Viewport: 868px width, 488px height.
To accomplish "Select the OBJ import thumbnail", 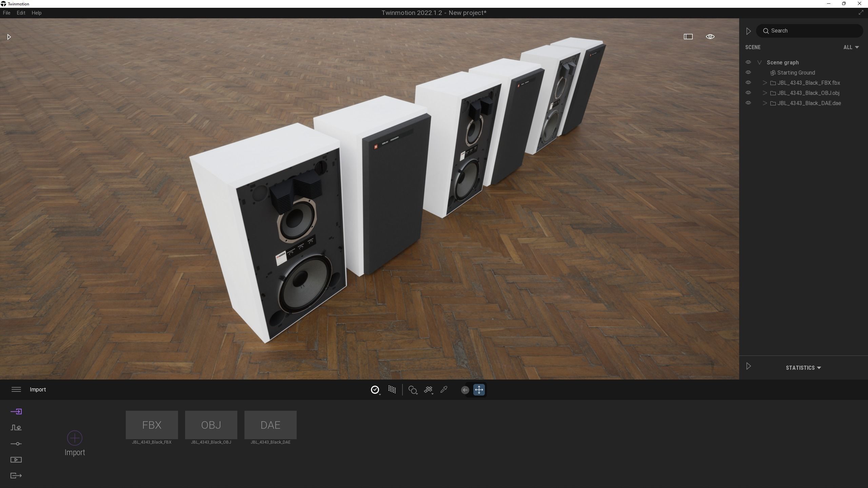I will click(x=211, y=425).
